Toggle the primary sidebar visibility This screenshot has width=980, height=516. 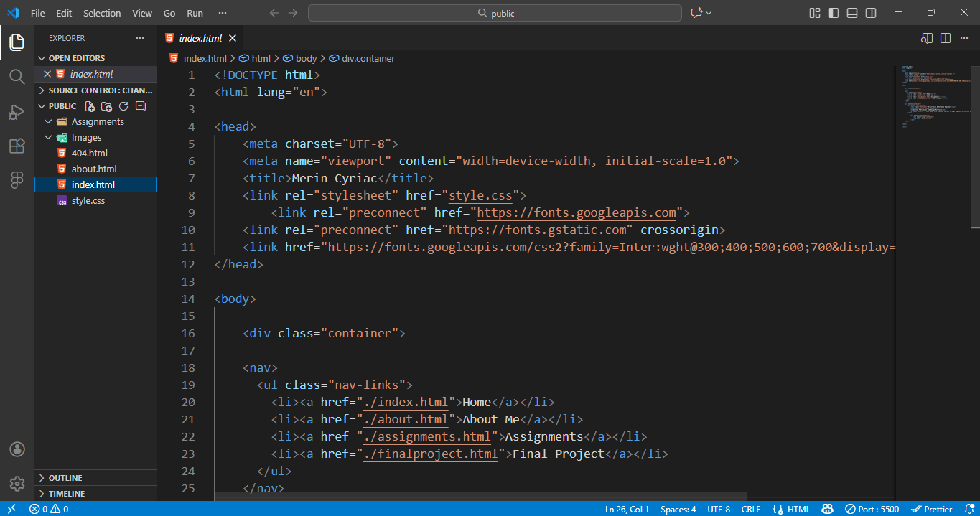pos(832,12)
